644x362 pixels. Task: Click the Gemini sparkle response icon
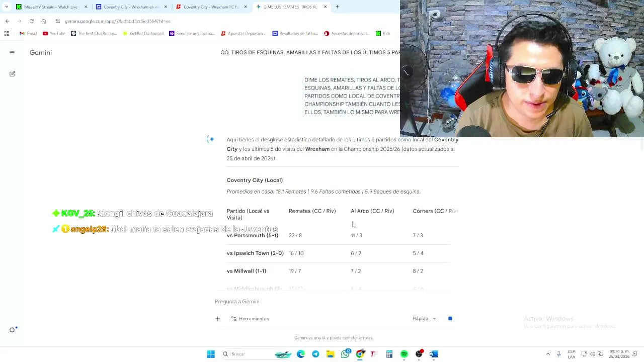(x=211, y=139)
